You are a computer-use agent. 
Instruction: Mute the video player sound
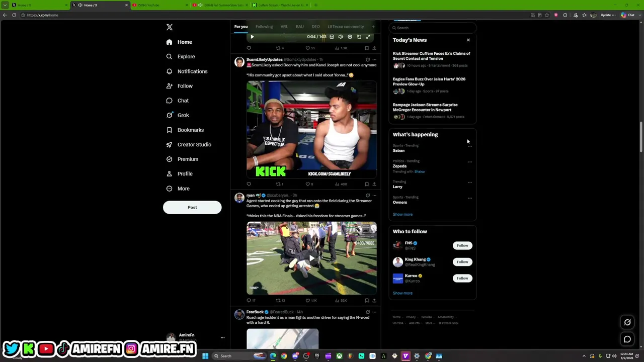[341, 37]
